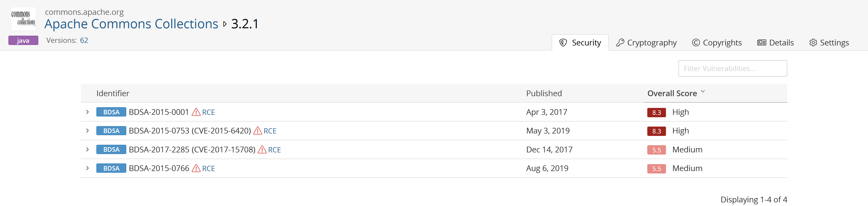Click the shield icon on the Security tab

[563, 42]
